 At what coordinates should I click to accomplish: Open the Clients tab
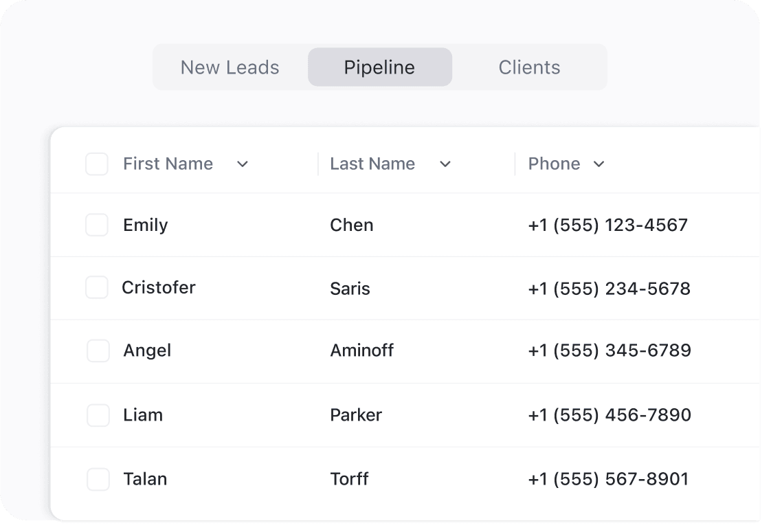(x=529, y=67)
